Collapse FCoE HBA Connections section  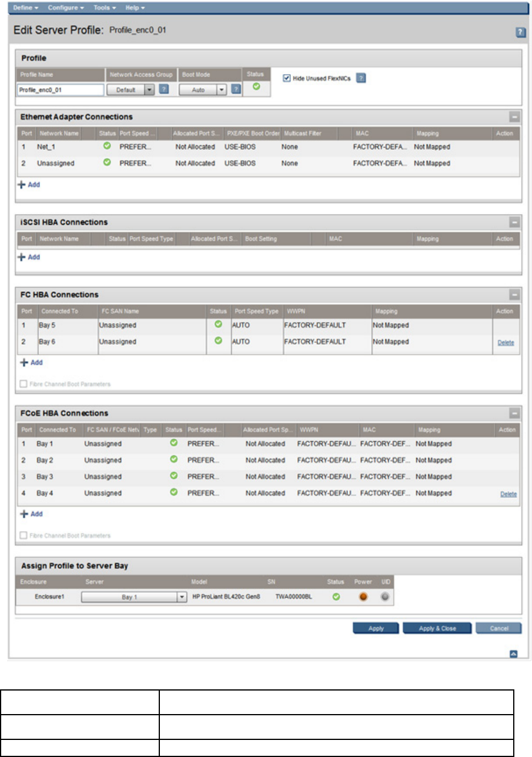[x=514, y=413]
